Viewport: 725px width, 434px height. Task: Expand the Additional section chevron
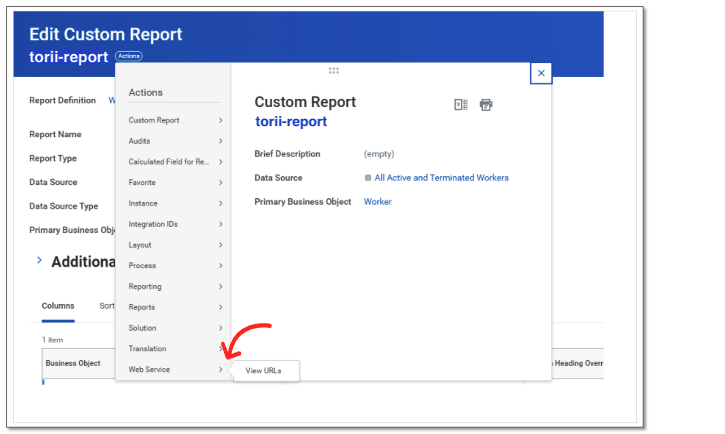[39, 260]
